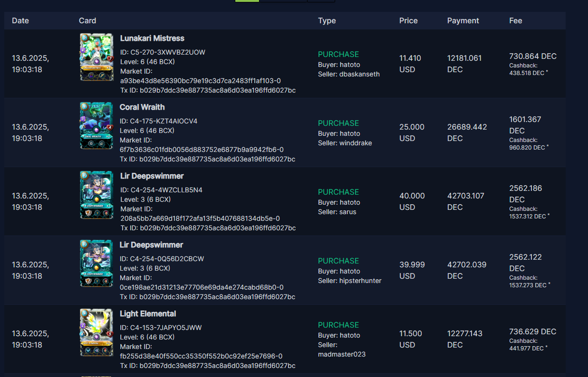Screen dimensions: 588x377
Task: Open the Coral Wraith card thumbnail
Action: [96, 126]
